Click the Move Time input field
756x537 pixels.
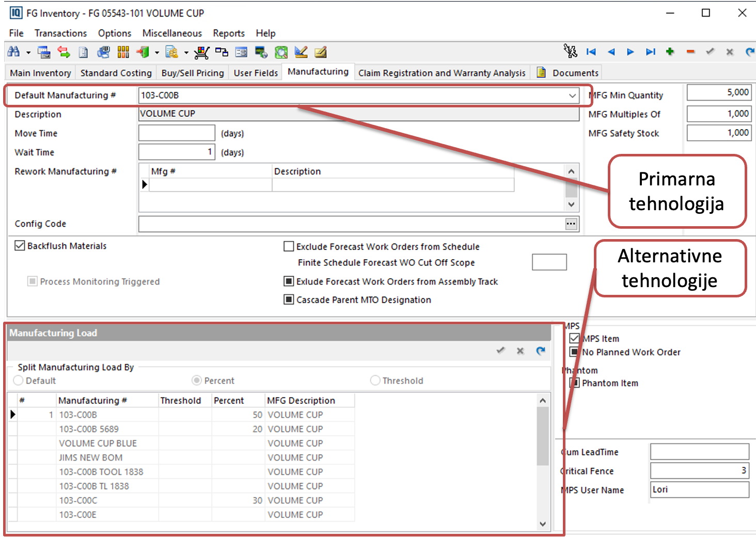coord(177,133)
